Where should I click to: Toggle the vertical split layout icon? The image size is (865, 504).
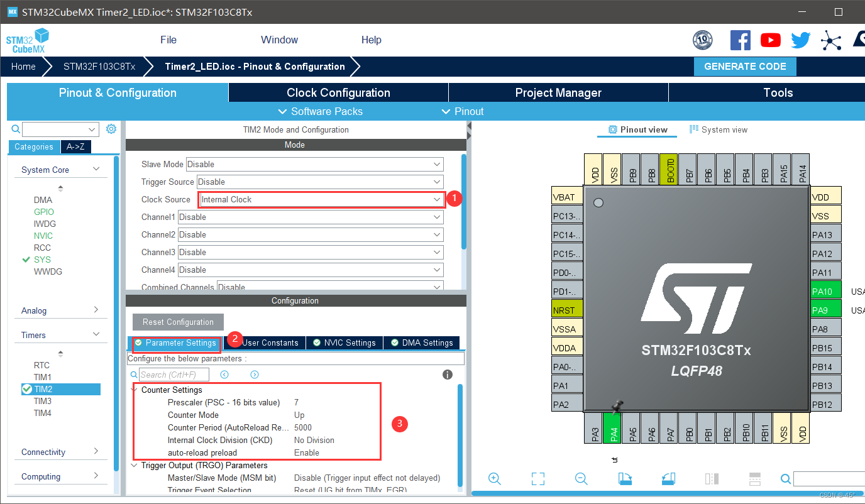point(712,479)
